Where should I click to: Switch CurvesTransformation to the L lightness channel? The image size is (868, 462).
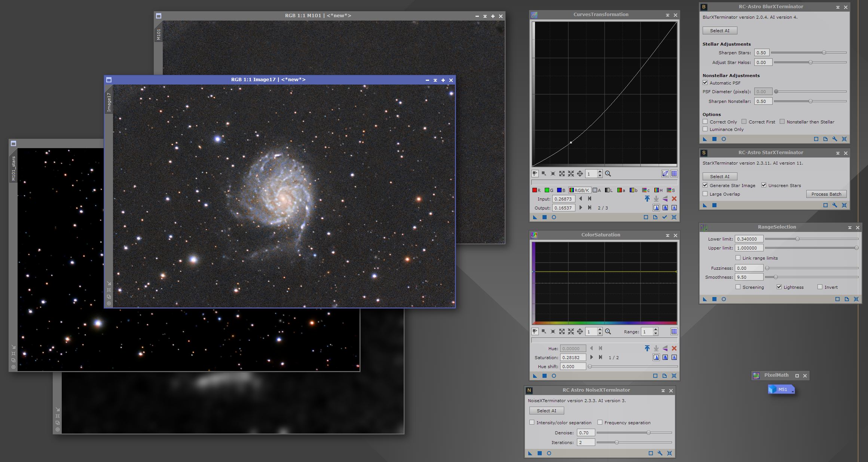click(609, 190)
